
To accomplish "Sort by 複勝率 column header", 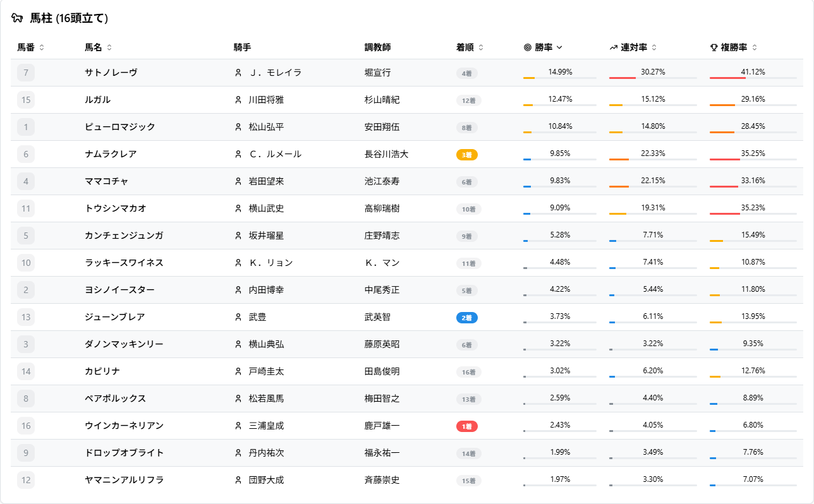I will point(733,47).
